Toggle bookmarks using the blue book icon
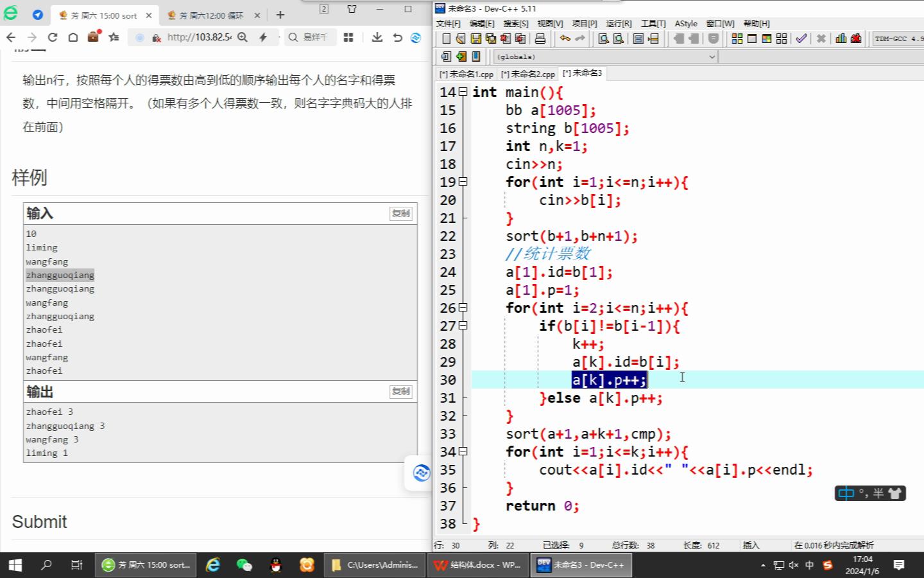This screenshot has height=578, width=924. (475, 57)
